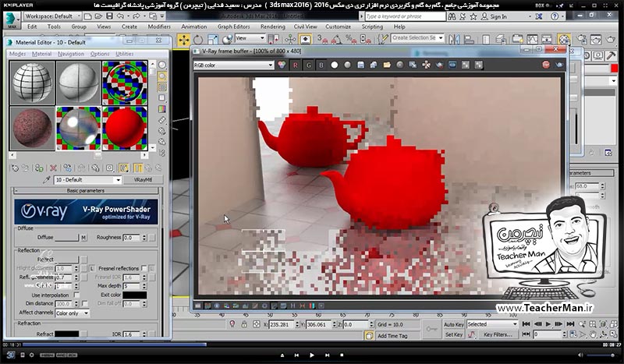Toggle the L lock button beside Hilight glossiness
This screenshot has width=624, height=364.
coord(92,269)
